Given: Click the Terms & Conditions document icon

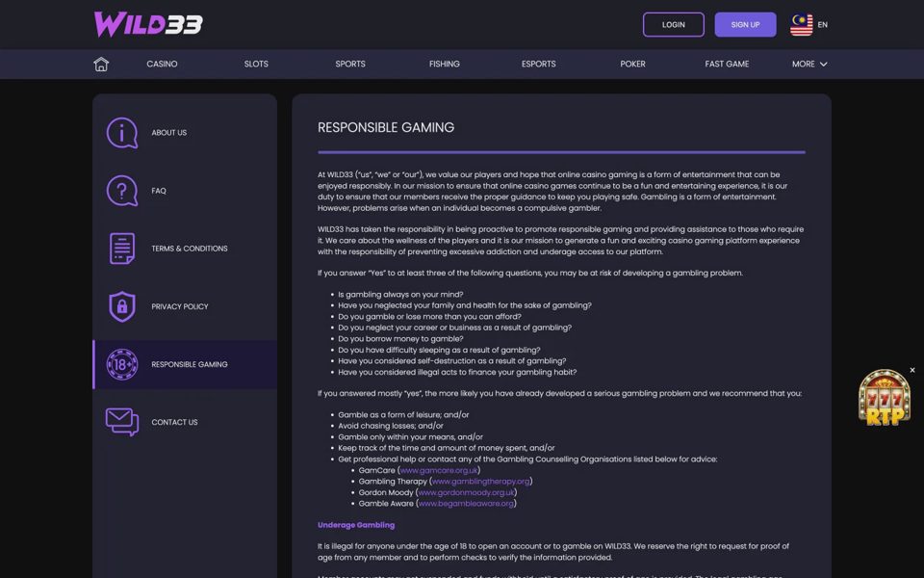Looking at the screenshot, I should pyautogui.click(x=122, y=249).
